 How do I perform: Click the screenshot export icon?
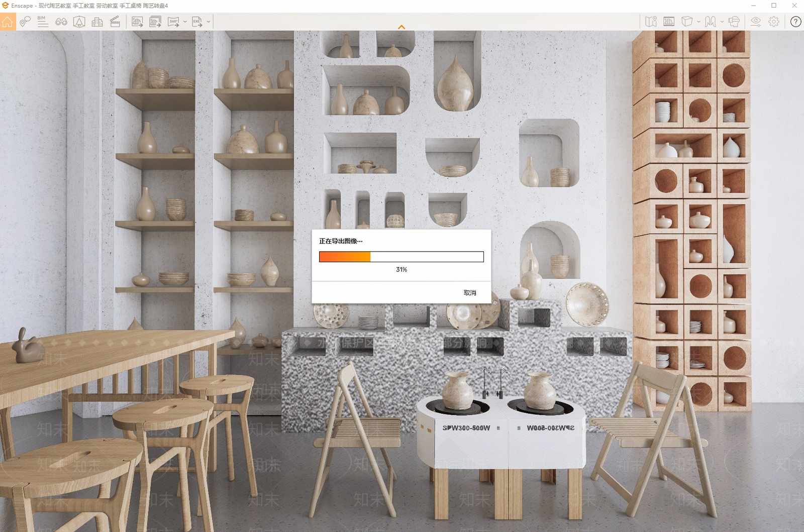point(137,22)
